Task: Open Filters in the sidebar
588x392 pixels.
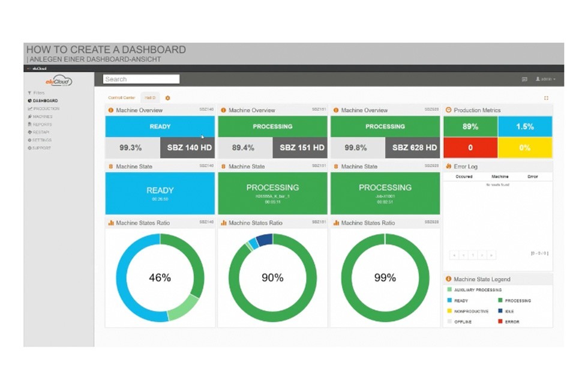Action: point(37,92)
